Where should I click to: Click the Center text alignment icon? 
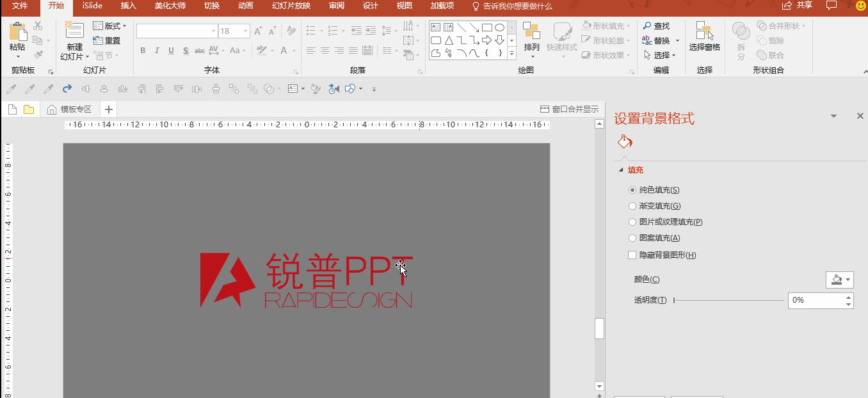[325, 51]
